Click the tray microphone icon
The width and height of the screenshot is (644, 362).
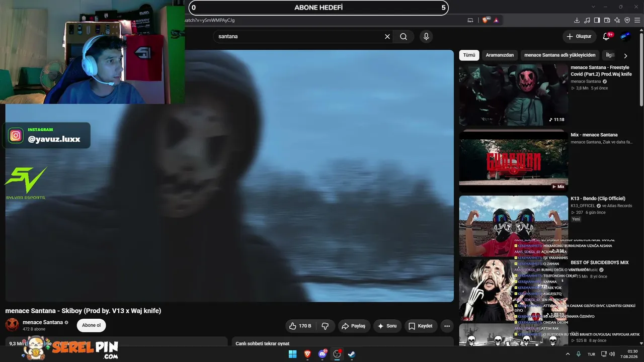click(x=579, y=354)
